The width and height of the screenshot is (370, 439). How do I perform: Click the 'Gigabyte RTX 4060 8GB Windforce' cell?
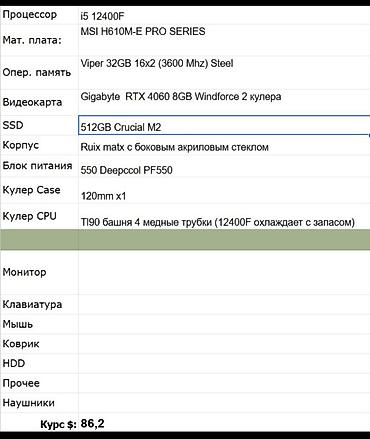pyautogui.click(x=224, y=102)
